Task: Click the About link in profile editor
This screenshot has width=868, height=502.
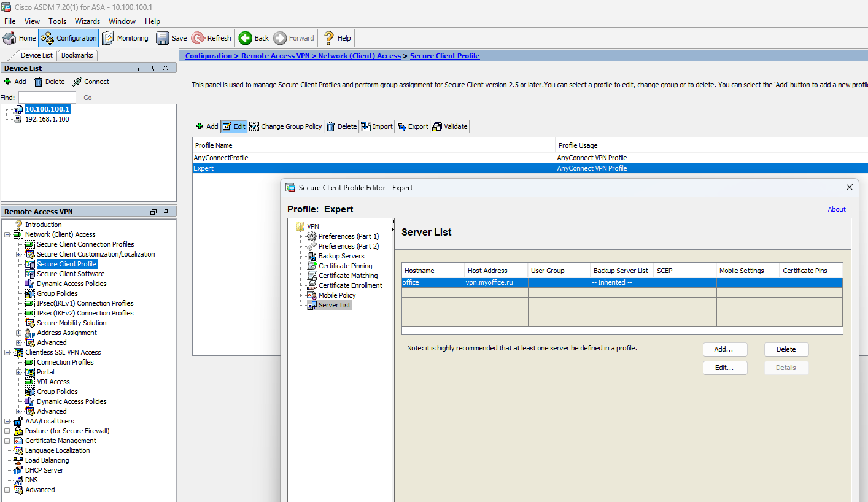Action: pos(836,209)
